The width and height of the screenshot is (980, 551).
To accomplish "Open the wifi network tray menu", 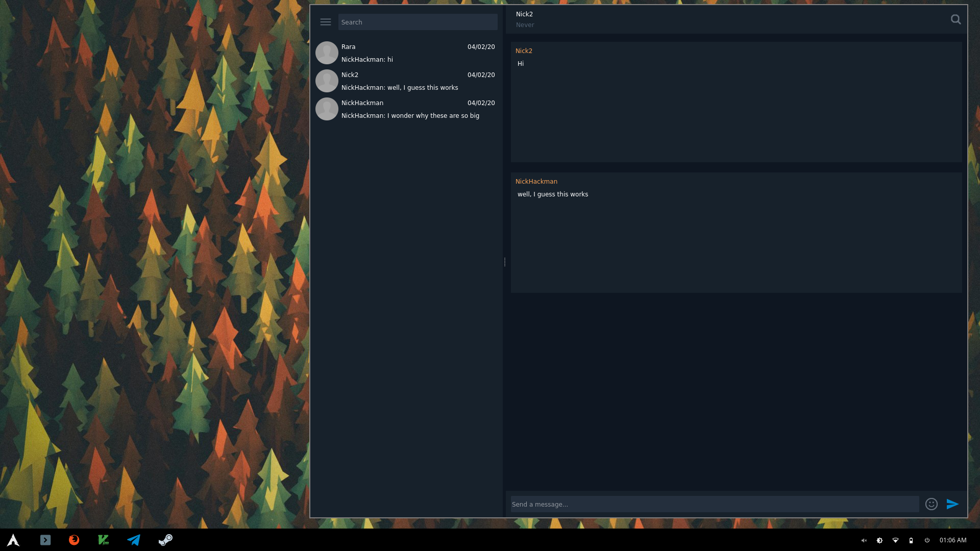I will [x=895, y=540].
